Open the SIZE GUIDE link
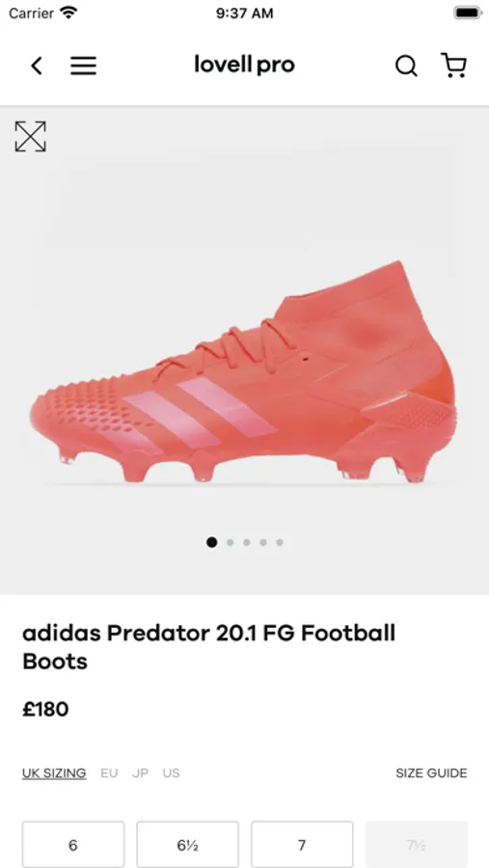The width and height of the screenshot is (489, 868). 431,773
